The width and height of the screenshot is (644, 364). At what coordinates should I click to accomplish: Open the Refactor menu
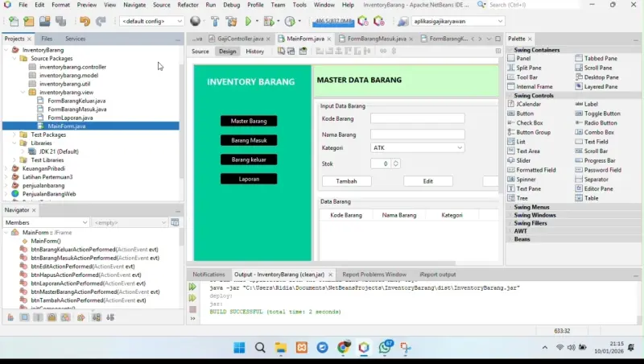pos(188,5)
